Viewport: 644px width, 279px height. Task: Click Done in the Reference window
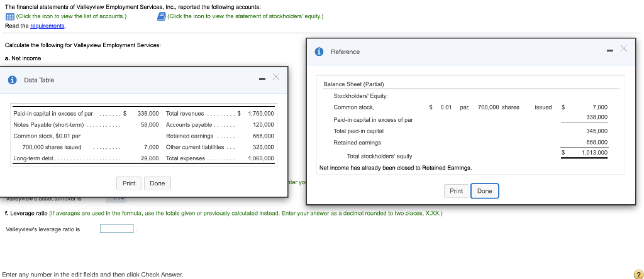point(485,191)
